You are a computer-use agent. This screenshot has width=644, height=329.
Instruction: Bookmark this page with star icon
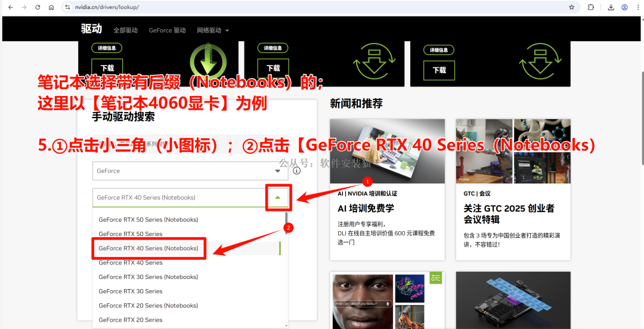click(571, 7)
